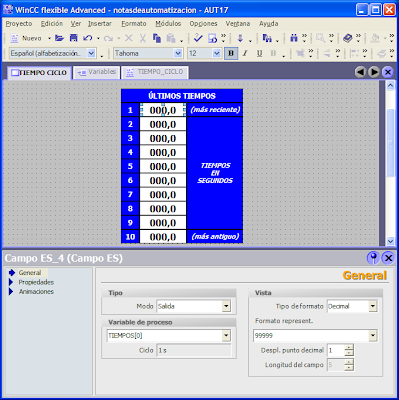The width and height of the screenshot is (399, 400).
Task: Close the Campo ES_4 properties panel
Action: click(388, 258)
